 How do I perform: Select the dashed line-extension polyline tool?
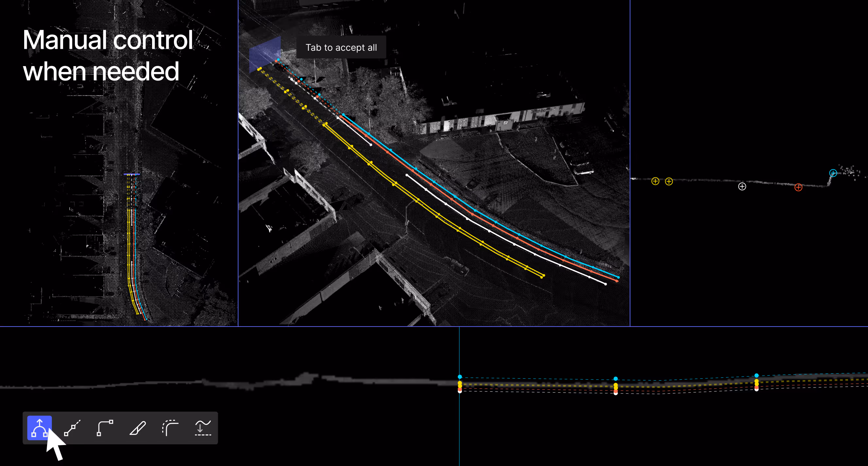[72, 428]
